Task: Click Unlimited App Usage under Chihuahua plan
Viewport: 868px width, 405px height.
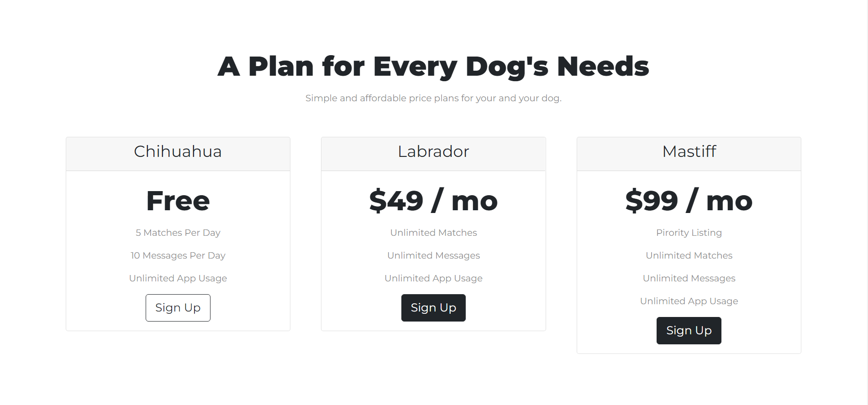Action: pos(178,278)
